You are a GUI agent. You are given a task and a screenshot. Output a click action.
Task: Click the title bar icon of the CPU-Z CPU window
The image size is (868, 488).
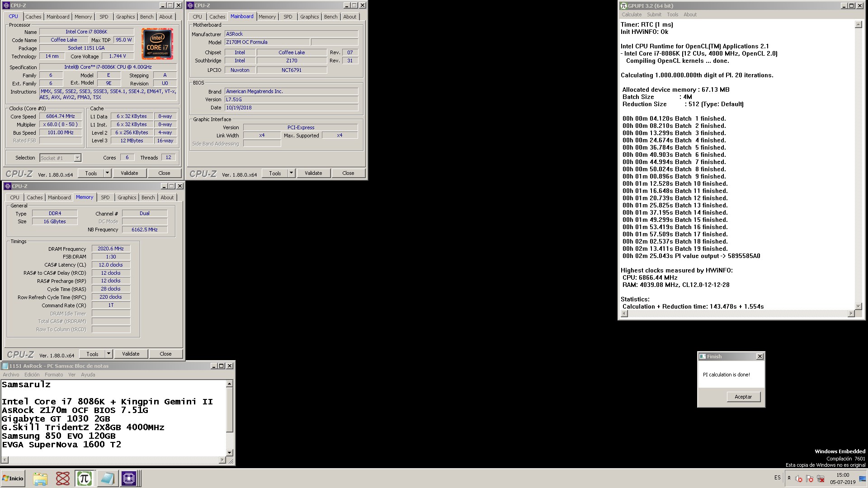pyautogui.click(x=7, y=5)
